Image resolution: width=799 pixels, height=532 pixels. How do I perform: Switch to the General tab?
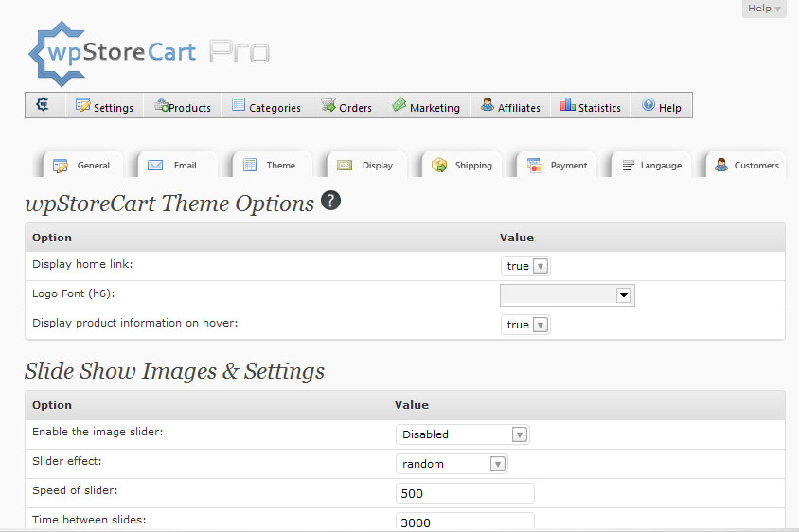coord(82,165)
